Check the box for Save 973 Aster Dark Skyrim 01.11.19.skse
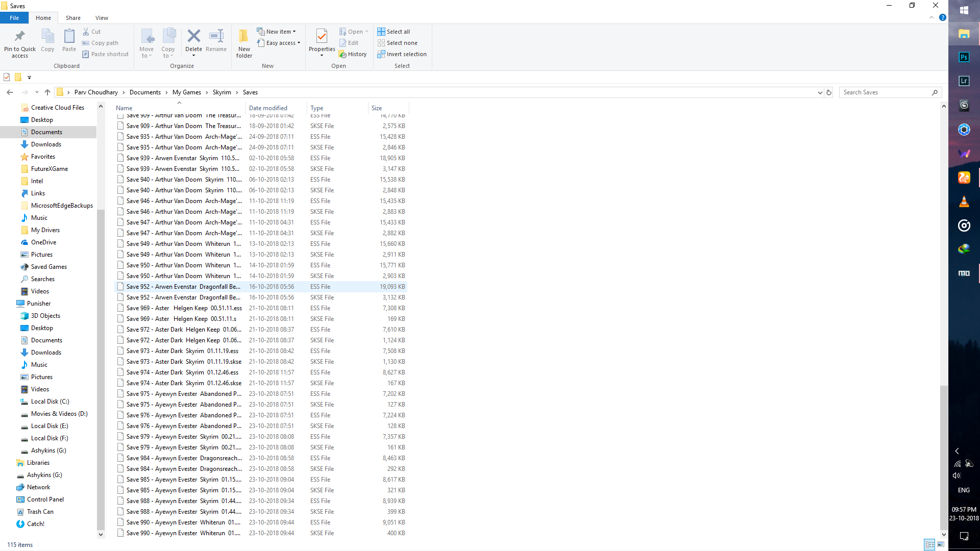Image resolution: width=980 pixels, height=551 pixels. (120, 362)
